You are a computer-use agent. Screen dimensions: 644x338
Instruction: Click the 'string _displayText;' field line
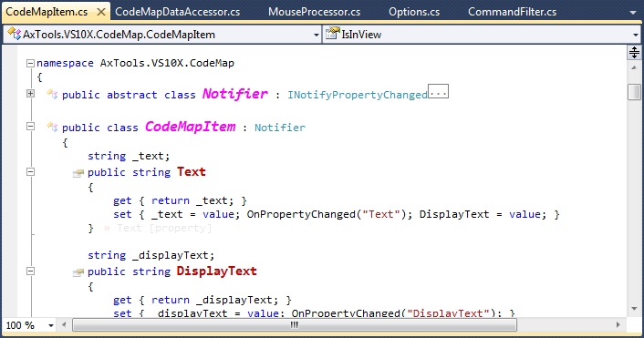tap(151, 256)
